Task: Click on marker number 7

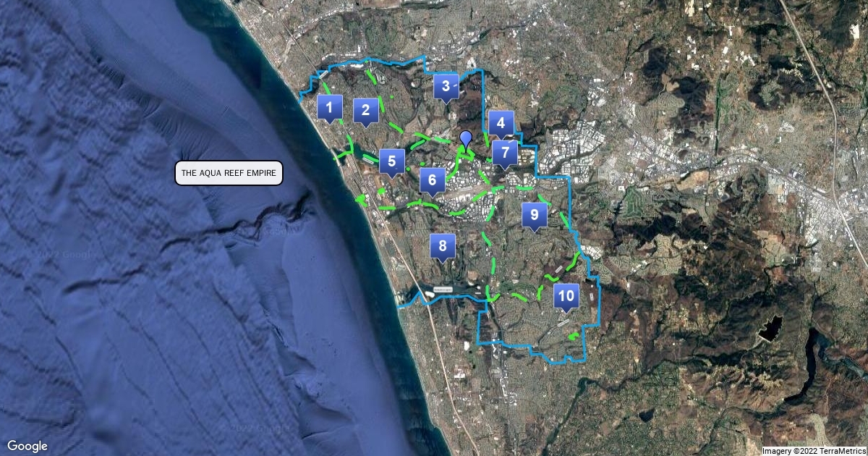Action: click(x=505, y=153)
